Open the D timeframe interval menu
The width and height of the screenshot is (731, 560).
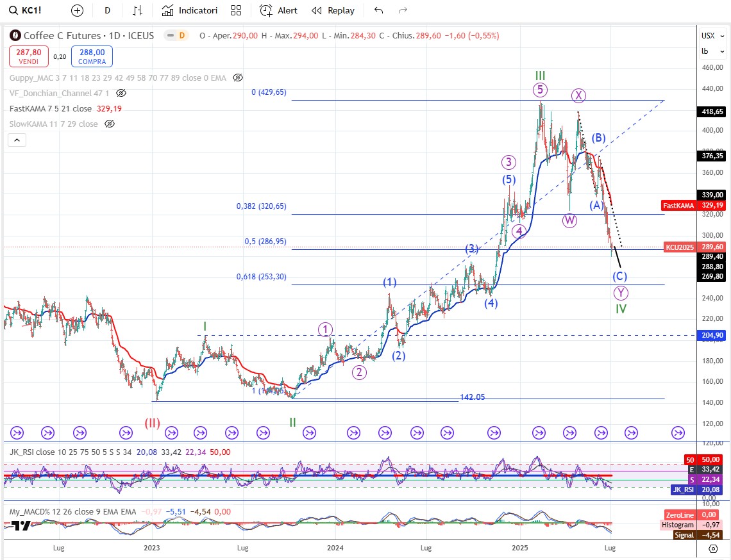tap(107, 10)
